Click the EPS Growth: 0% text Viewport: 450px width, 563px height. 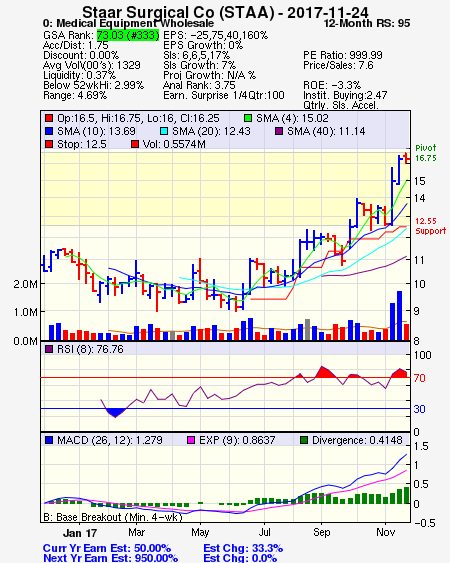(x=203, y=45)
